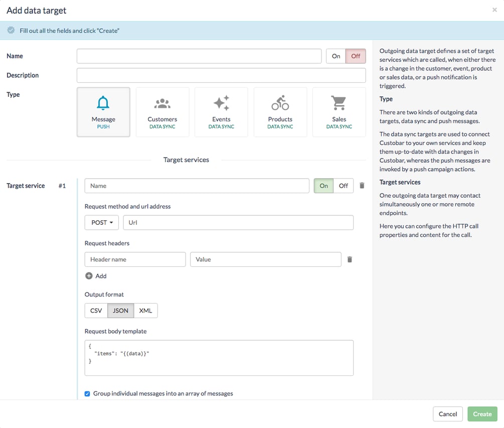Select CSV output format
Screen dimensions: 504x428
[96, 311]
